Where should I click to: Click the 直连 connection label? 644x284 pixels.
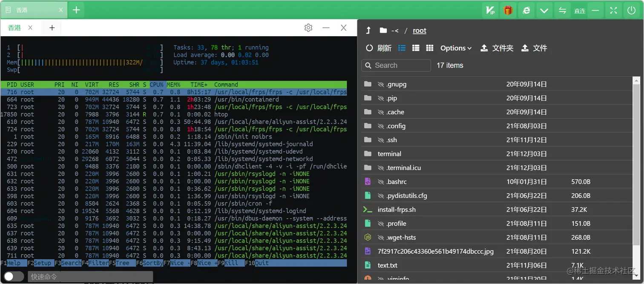pos(580,11)
